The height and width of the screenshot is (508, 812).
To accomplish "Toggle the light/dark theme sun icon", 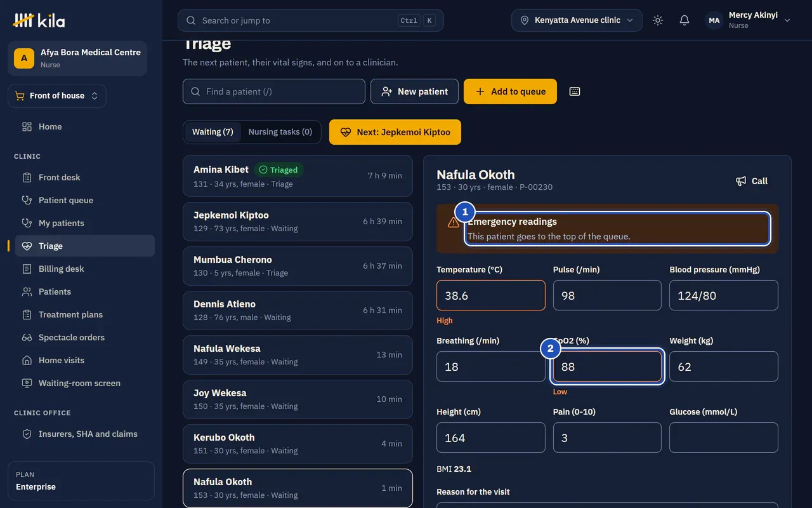I will [x=658, y=20].
